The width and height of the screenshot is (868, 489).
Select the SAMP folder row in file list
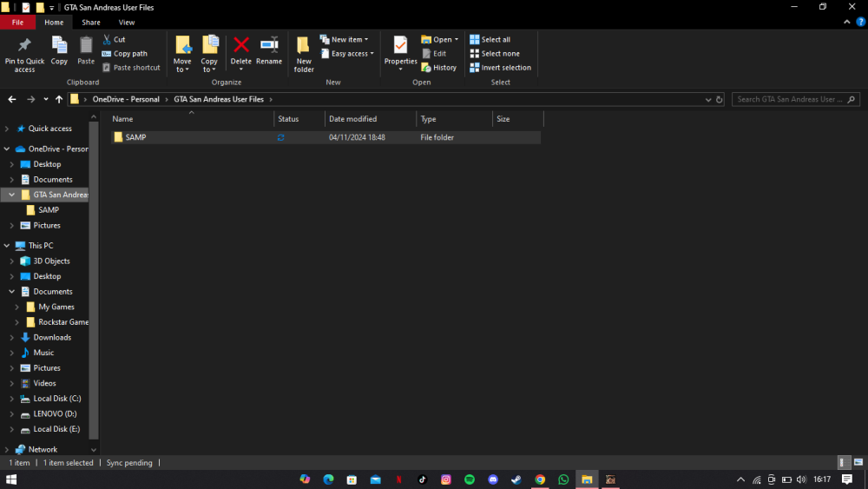click(x=325, y=137)
